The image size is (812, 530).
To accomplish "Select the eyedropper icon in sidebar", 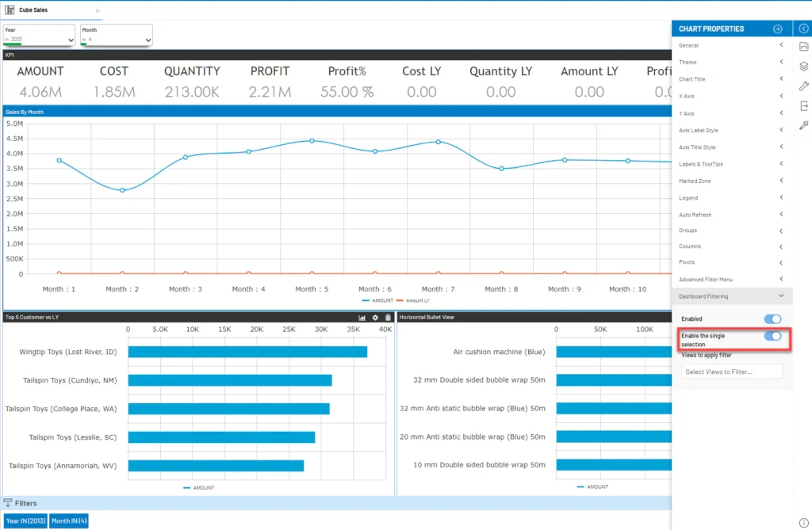I will tap(803, 125).
